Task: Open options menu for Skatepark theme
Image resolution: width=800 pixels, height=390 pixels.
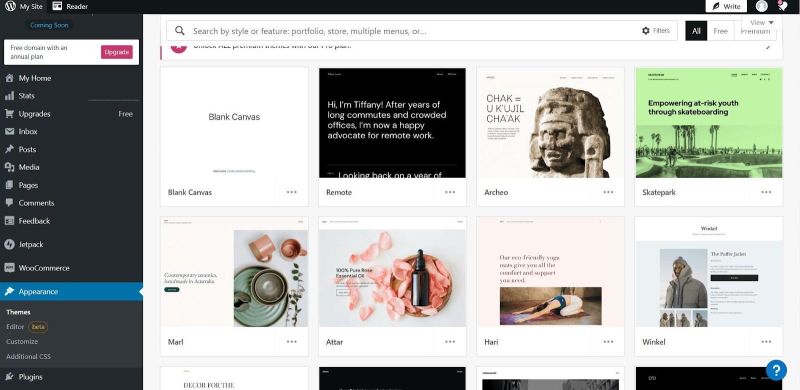Action: coord(766,192)
